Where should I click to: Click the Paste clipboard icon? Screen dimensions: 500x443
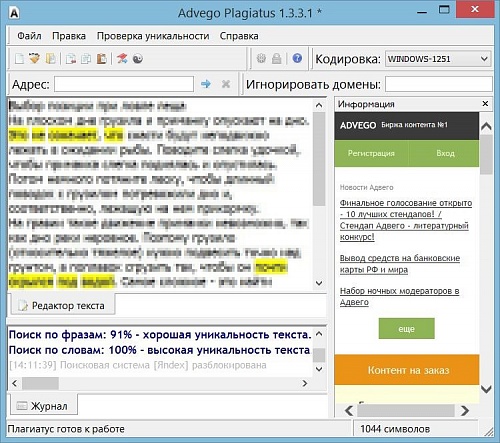(x=102, y=59)
